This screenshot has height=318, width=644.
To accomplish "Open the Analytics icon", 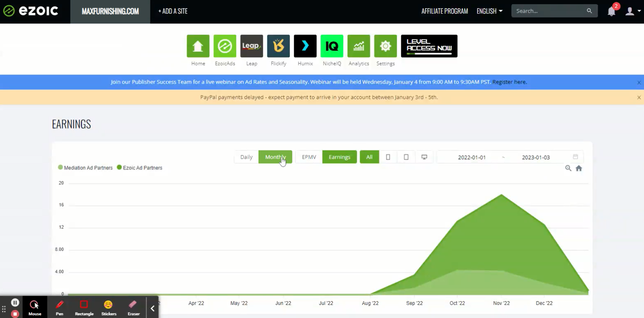I will coord(359,46).
